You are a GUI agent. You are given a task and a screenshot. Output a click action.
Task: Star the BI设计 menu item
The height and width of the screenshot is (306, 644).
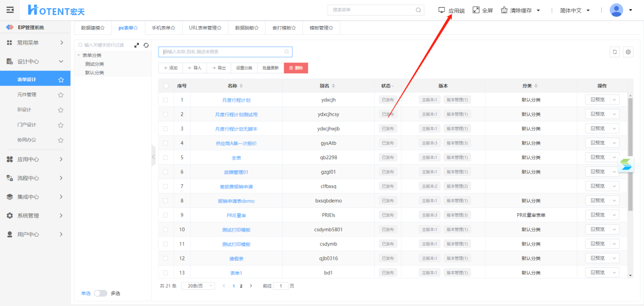pyautogui.click(x=61, y=110)
